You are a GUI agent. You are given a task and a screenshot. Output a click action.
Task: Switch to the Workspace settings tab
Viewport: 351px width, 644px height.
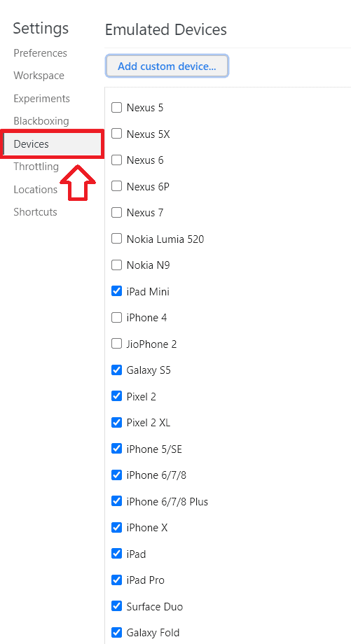39,76
